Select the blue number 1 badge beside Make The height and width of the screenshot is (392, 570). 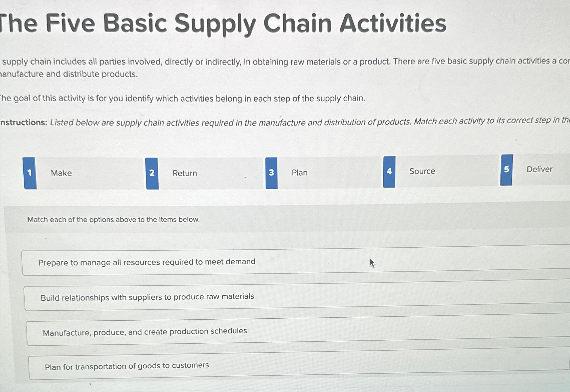[29, 173]
